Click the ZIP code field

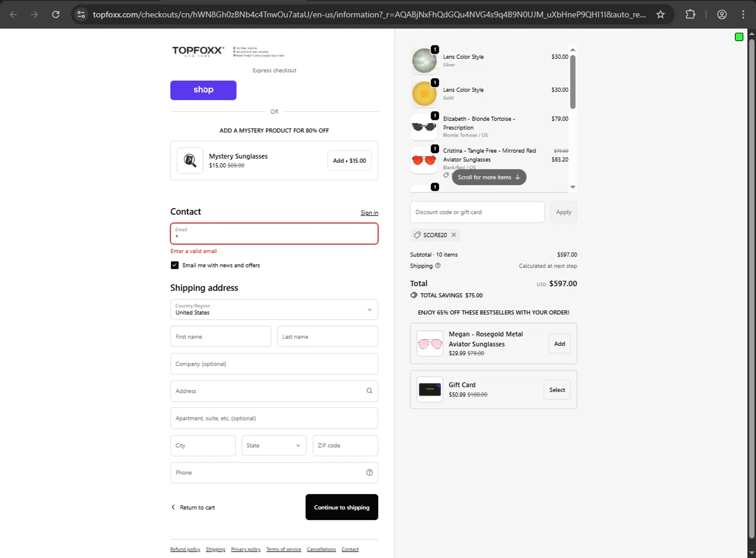point(345,446)
